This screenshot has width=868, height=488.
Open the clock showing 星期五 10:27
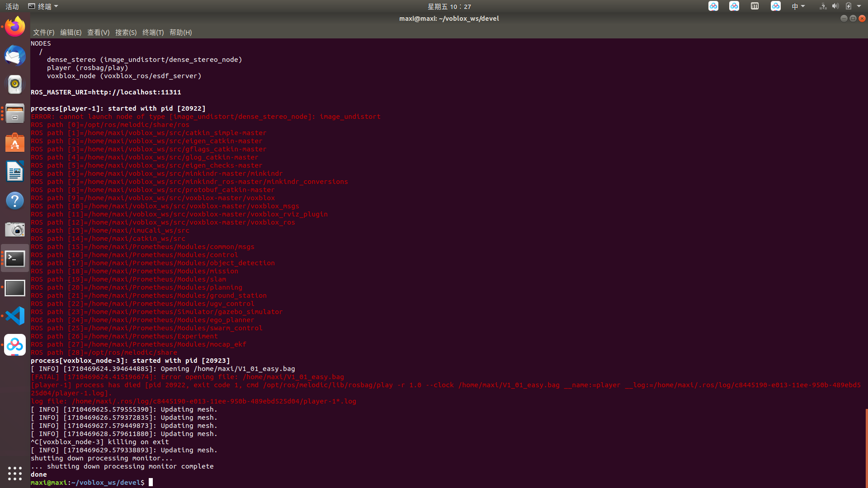tap(449, 6)
